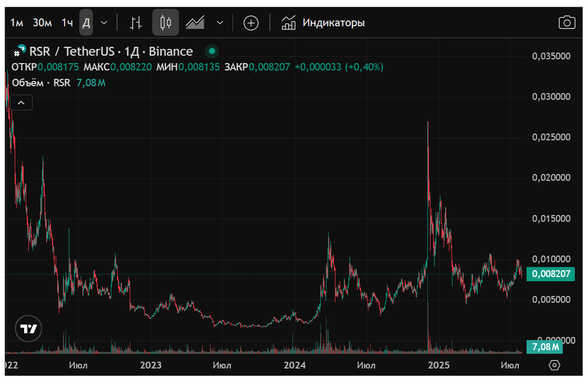Image resolution: width=588 pixels, height=379 pixels.
Task: Click the 0,010000 price scale value
Action: (551, 259)
